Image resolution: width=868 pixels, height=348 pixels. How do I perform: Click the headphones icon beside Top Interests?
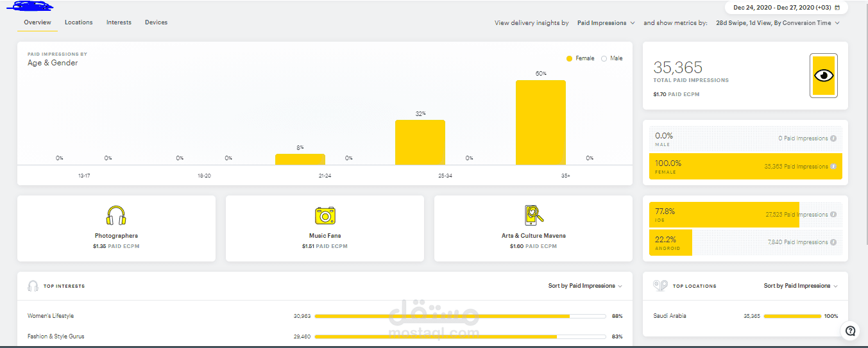pos(33,286)
